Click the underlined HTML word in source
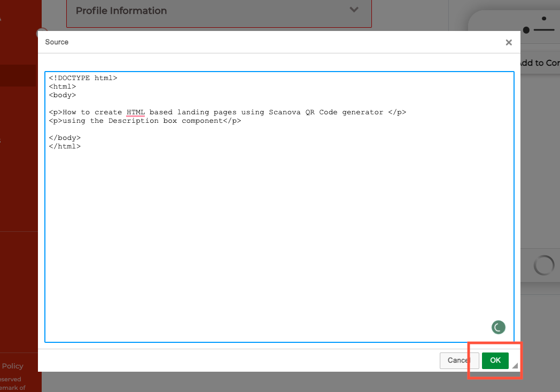Screen dimensions: 560x392 tap(136, 112)
